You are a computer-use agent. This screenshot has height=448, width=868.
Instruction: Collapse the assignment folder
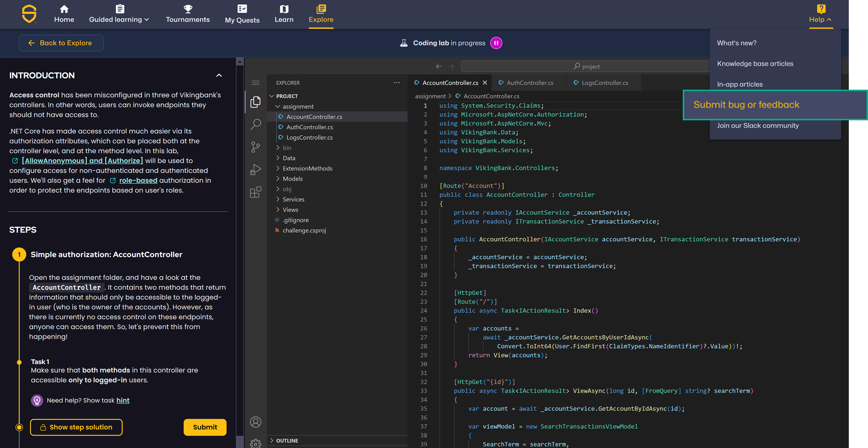[x=298, y=106]
